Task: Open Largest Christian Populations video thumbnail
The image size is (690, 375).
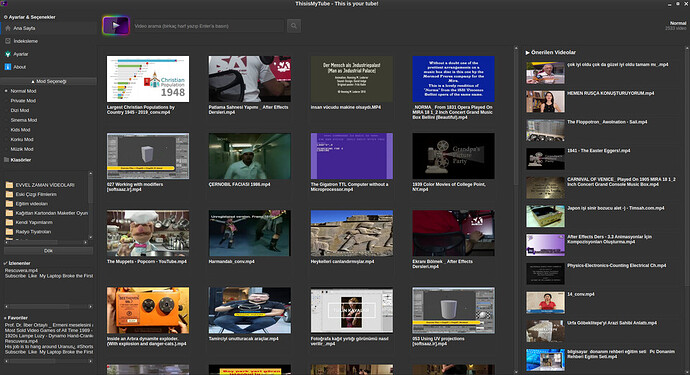Action: tap(148, 79)
